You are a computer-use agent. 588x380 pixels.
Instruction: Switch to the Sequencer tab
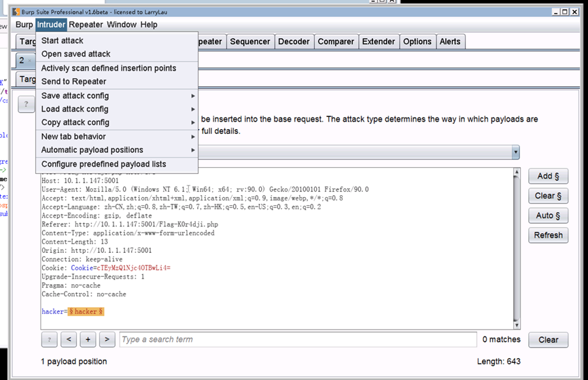click(250, 41)
